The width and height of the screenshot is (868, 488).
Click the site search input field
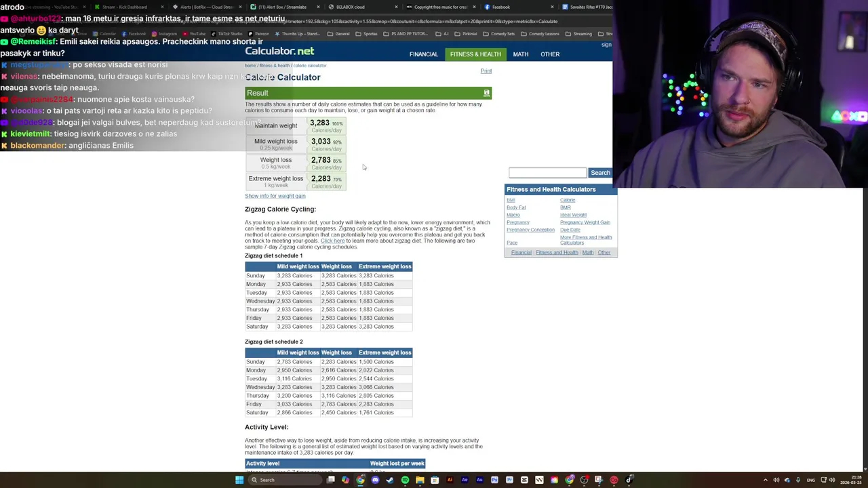coord(547,173)
